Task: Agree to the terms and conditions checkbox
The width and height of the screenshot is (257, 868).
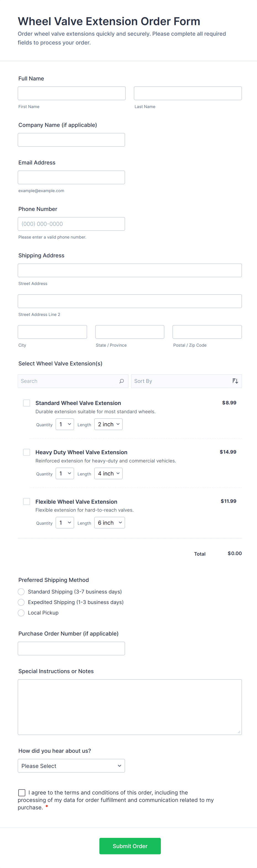Action: pos(22,793)
